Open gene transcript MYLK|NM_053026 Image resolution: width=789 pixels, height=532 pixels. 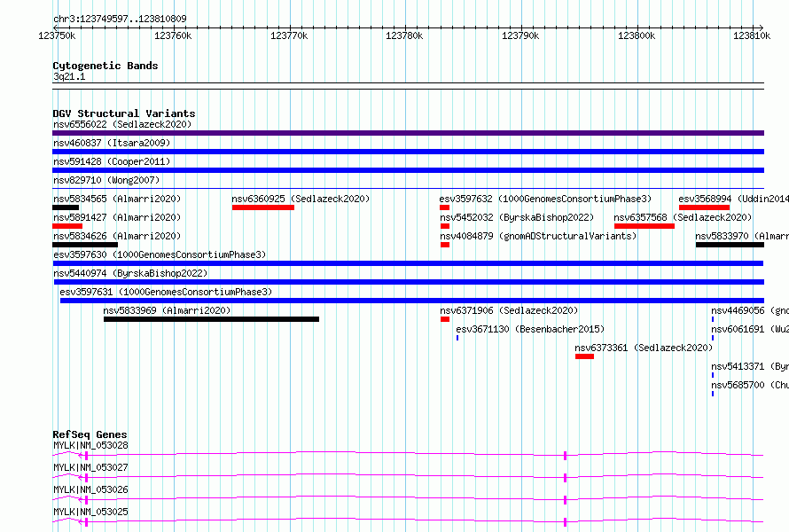pos(90,489)
